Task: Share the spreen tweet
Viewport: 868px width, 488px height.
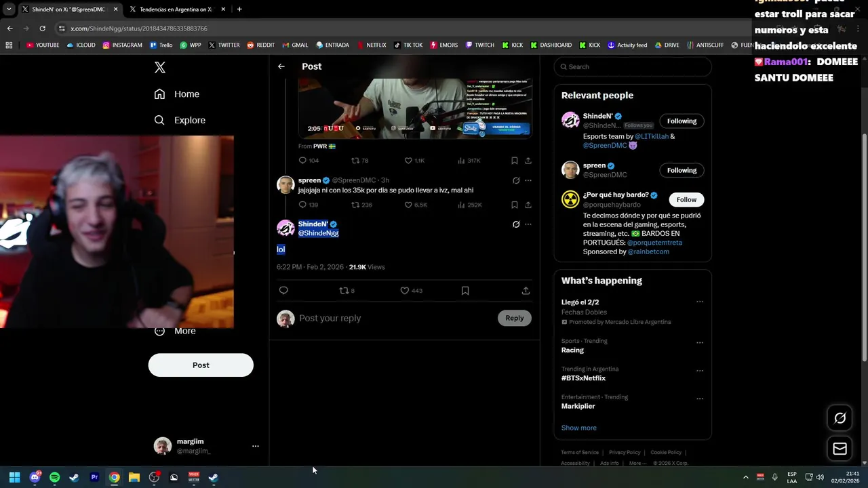Action: point(528,205)
